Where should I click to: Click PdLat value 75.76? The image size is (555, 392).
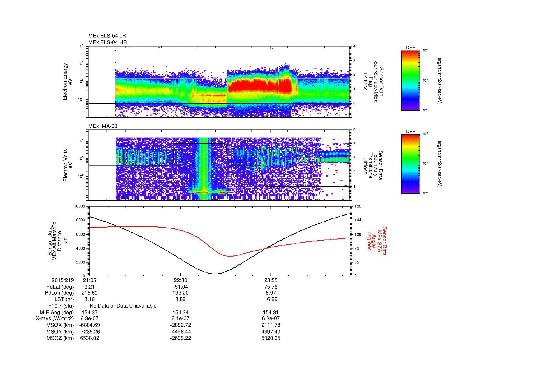point(271,287)
